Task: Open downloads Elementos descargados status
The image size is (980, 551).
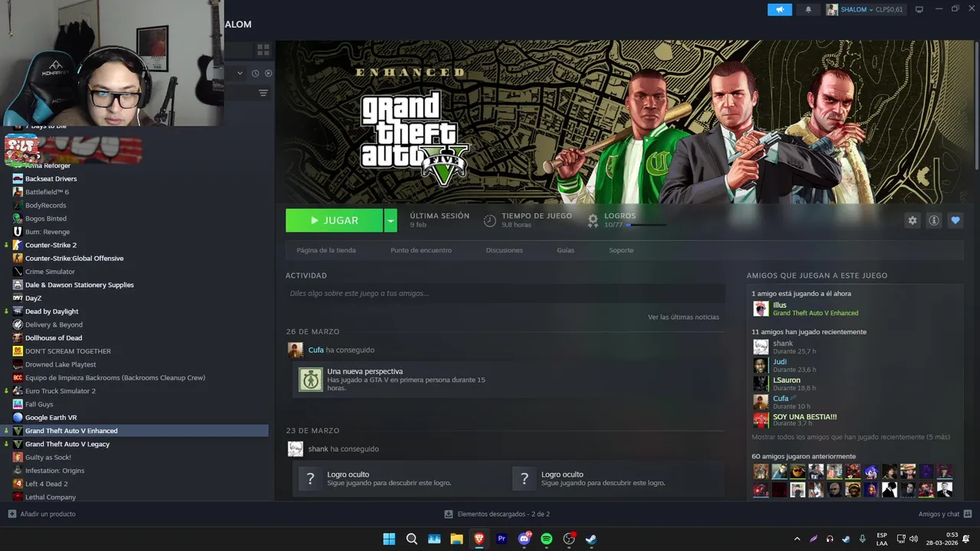Action: [x=498, y=514]
